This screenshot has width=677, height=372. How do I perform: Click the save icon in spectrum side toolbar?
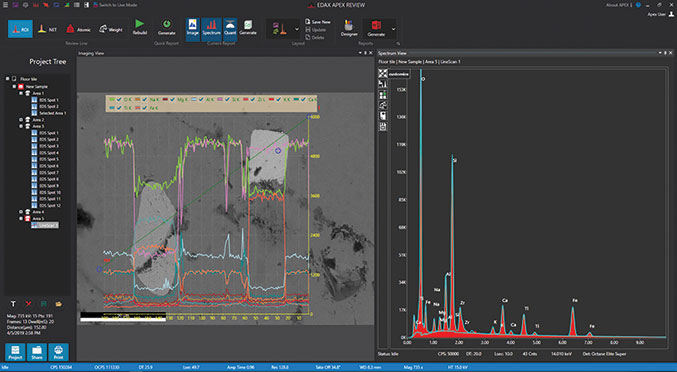(383, 126)
